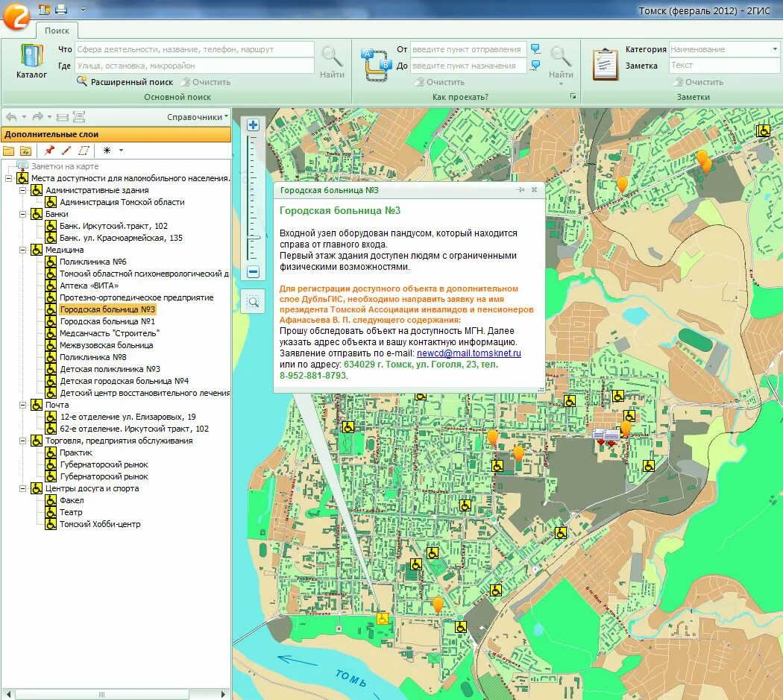
Task: Click the printer icon in the title bar
Action: (x=61, y=9)
